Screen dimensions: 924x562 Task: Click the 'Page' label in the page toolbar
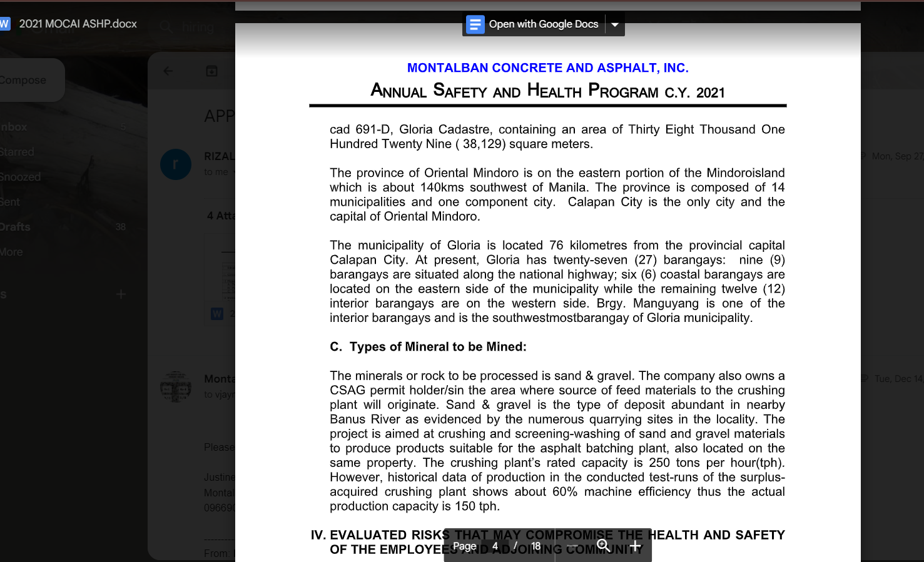465,546
